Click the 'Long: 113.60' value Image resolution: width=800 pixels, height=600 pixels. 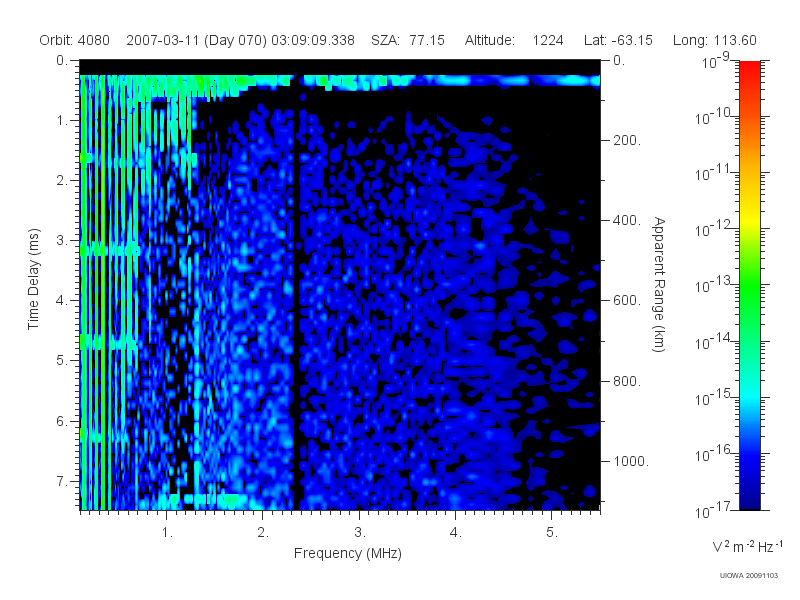coord(714,40)
